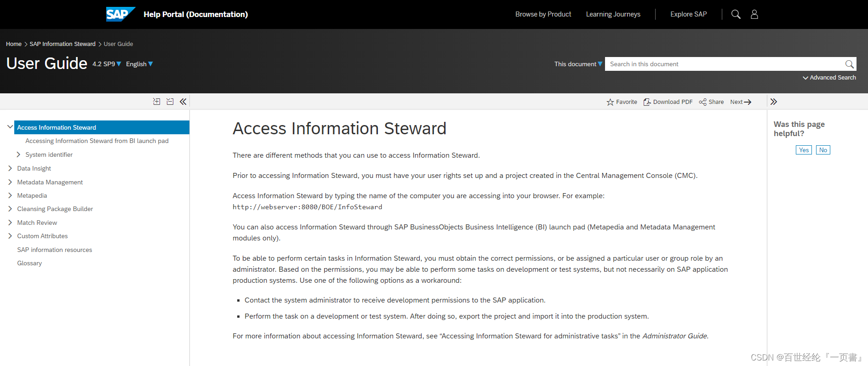Open Custom Attributes topic
This screenshot has height=366, width=868.
pyautogui.click(x=42, y=236)
